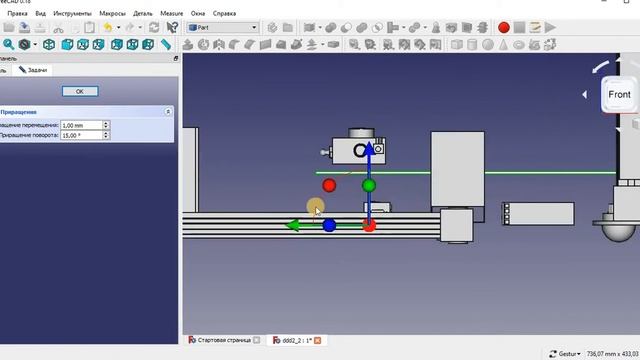Click the Chamfer tool icon

point(250,44)
